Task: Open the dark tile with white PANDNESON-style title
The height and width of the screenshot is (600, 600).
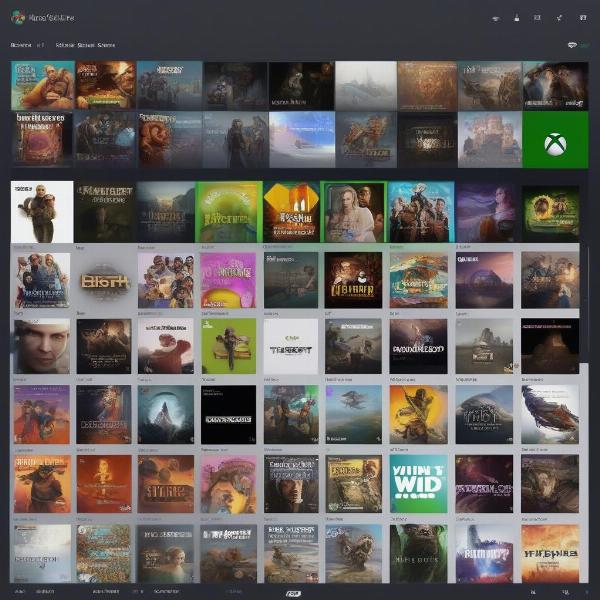Action: (x=418, y=346)
